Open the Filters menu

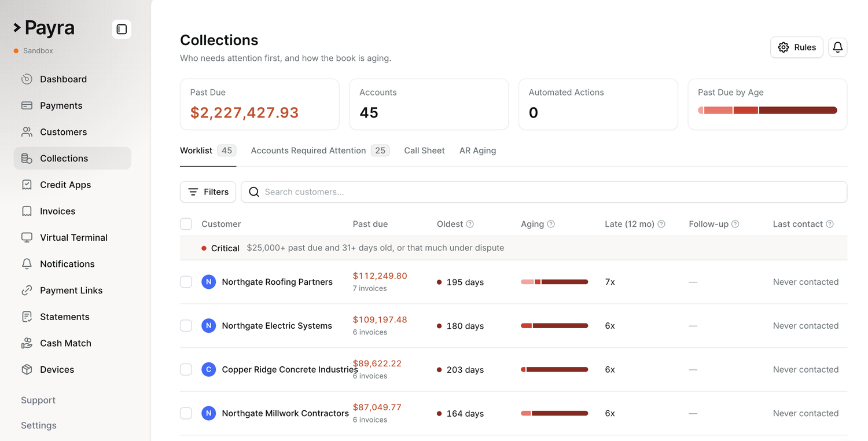[208, 192]
